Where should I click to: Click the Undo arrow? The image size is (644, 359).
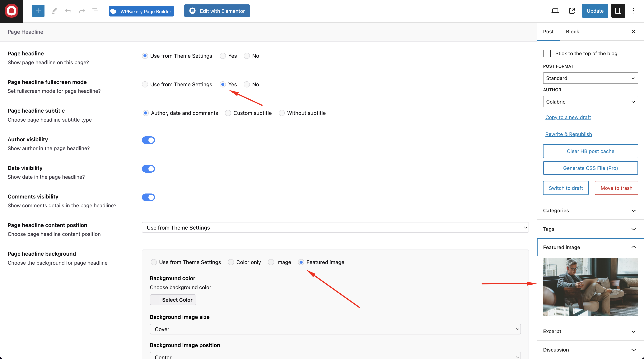[68, 11]
